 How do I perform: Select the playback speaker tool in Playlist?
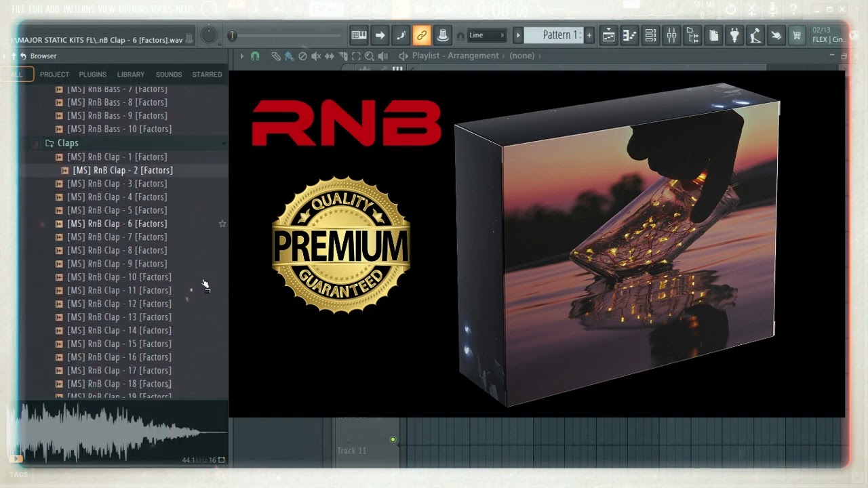point(383,56)
